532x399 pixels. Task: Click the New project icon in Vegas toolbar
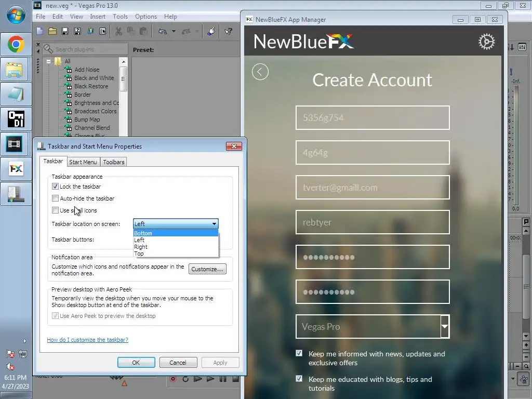pyautogui.click(x=39, y=31)
